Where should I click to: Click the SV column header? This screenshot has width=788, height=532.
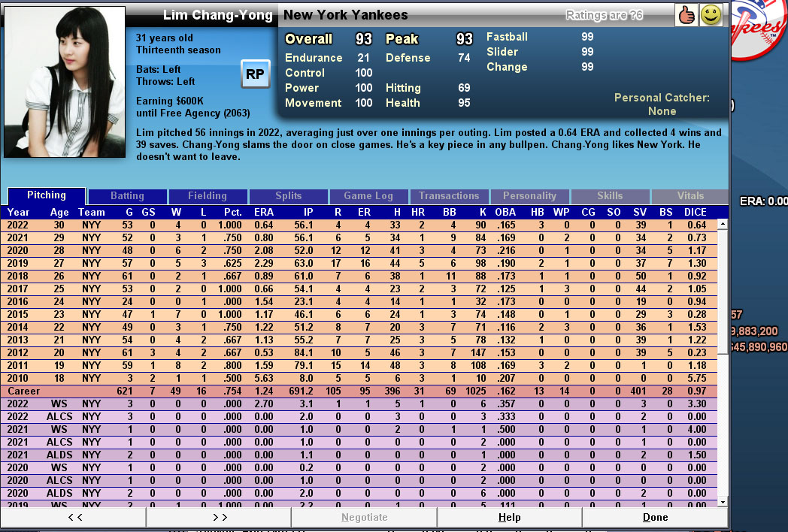click(640, 212)
